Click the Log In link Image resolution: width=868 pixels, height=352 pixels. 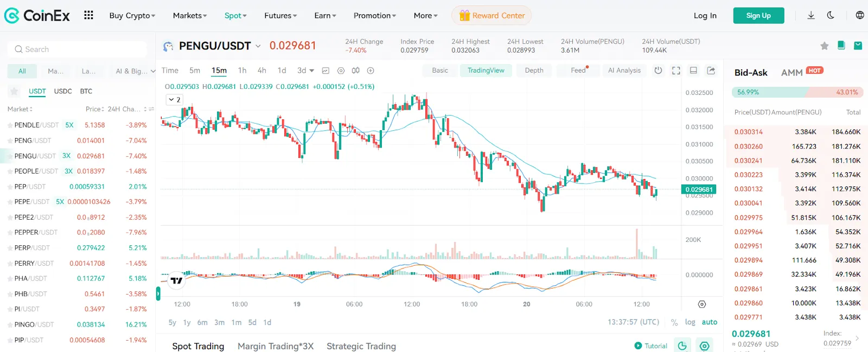pos(705,16)
